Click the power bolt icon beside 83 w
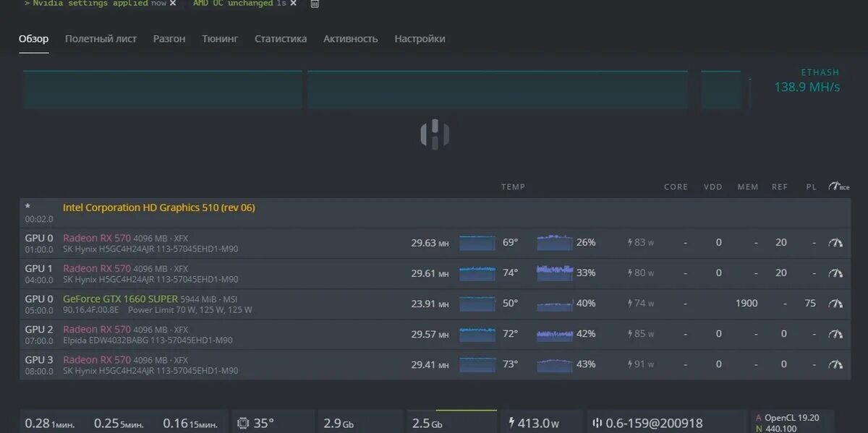The image size is (868, 433). [x=629, y=243]
